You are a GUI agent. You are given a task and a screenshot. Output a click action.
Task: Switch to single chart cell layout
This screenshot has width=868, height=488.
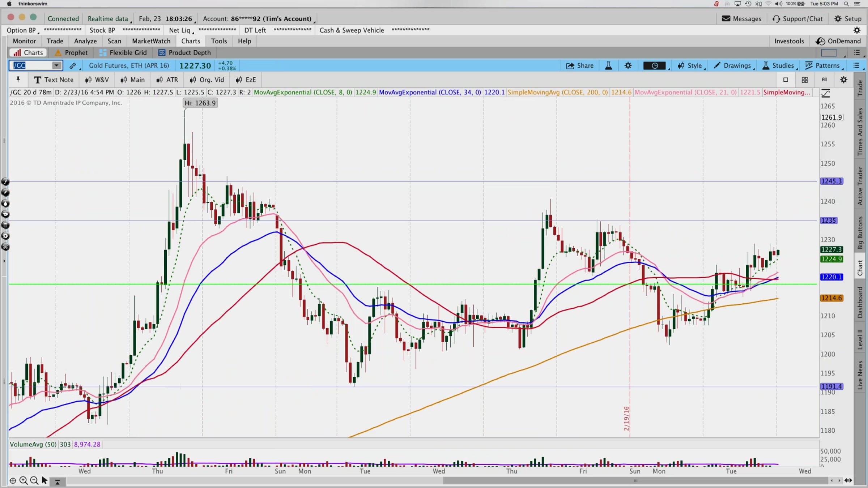785,80
